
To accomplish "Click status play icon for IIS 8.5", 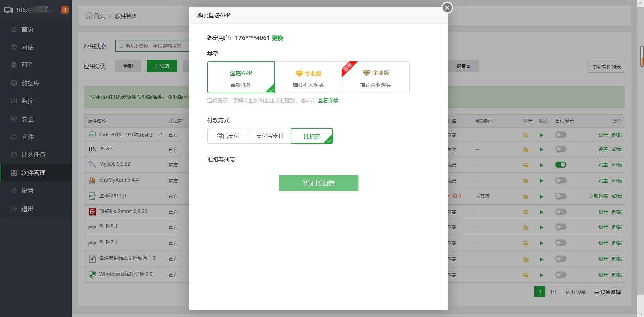I will coord(541,150).
